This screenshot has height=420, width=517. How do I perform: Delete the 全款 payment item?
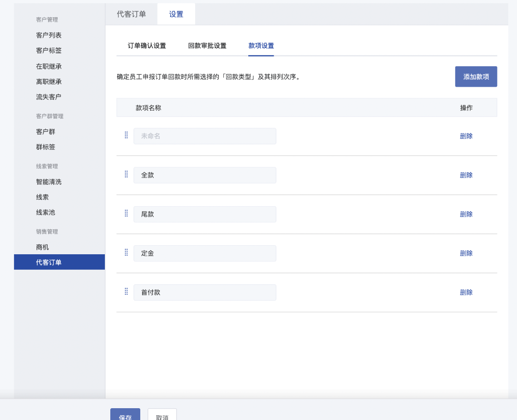[x=466, y=175]
